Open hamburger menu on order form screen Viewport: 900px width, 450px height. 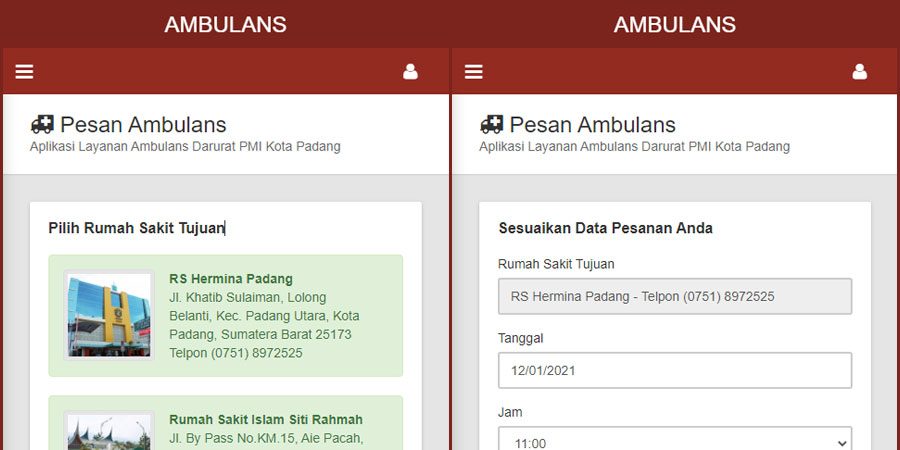(474, 72)
